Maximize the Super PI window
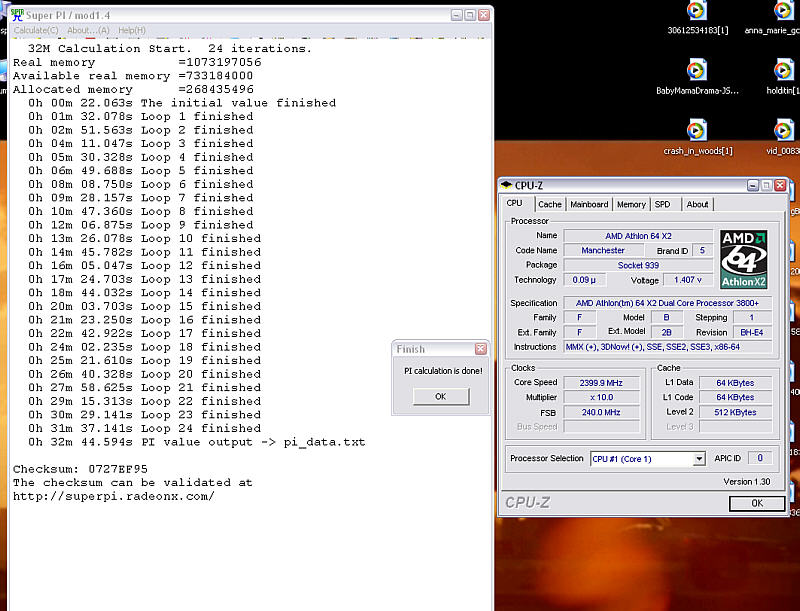The width and height of the screenshot is (800, 611). [470, 15]
